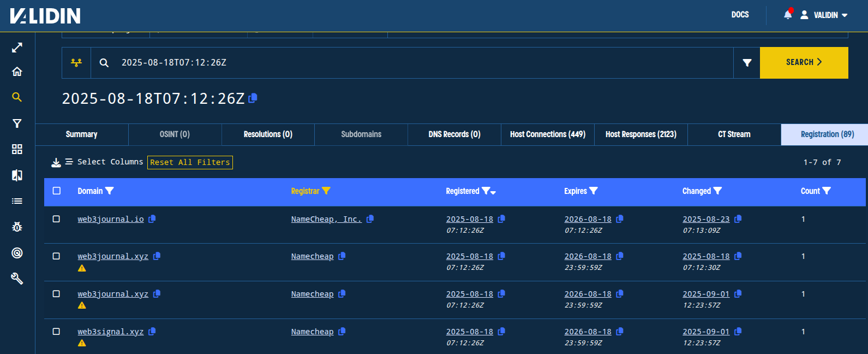This screenshot has width=868, height=354.
Task: Check the web3signal.xyz row checkbox
Action: click(x=56, y=332)
